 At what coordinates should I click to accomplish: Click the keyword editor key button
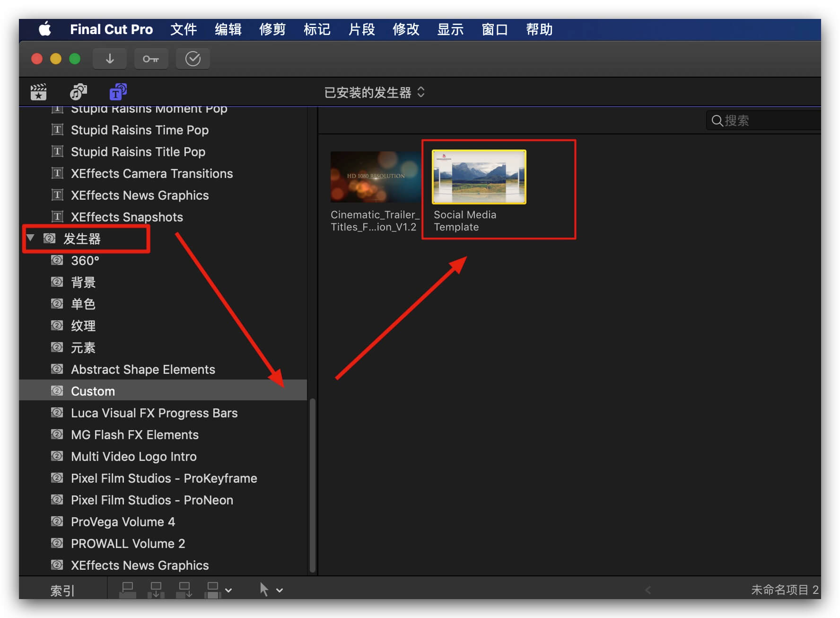click(151, 59)
